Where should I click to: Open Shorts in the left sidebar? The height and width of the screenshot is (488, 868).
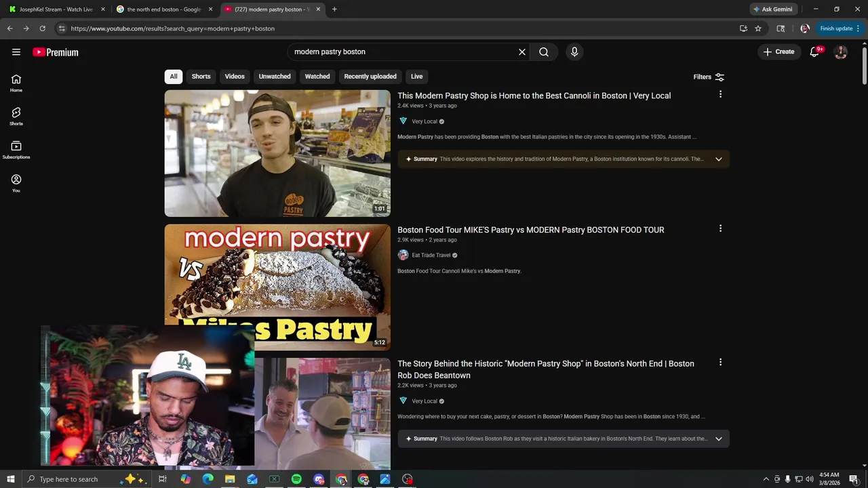pyautogui.click(x=16, y=117)
